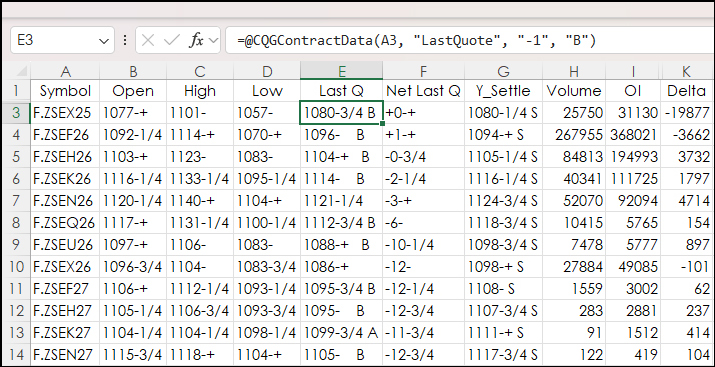Expand the function list arrow beside fx
Screen dimensions: 715x367
coord(212,41)
